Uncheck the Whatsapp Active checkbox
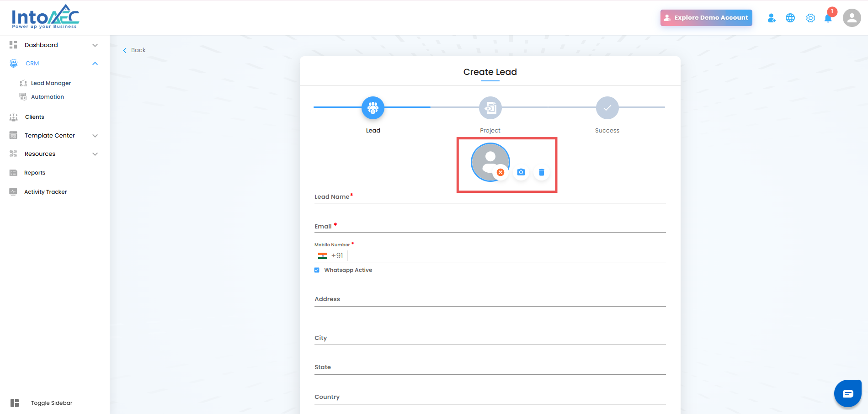Image resolution: width=868 pixels, height=414 pixels. point(317,270)
